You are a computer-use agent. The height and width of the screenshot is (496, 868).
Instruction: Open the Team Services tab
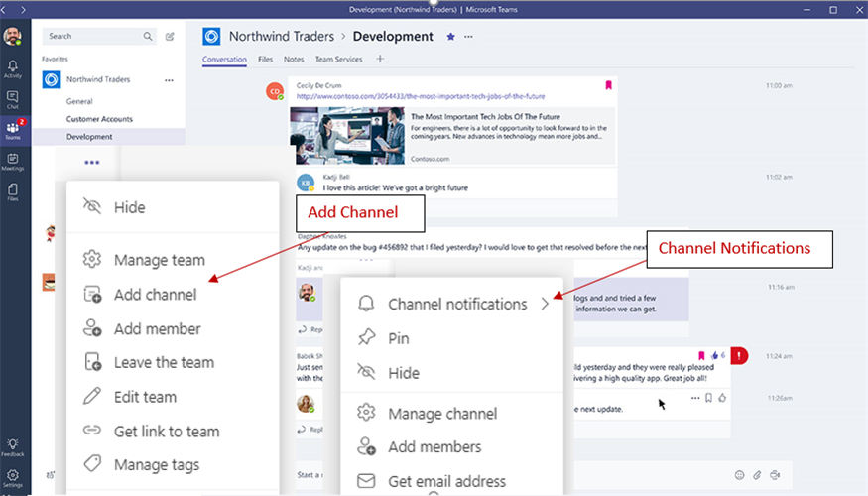(x=338, y=60)
